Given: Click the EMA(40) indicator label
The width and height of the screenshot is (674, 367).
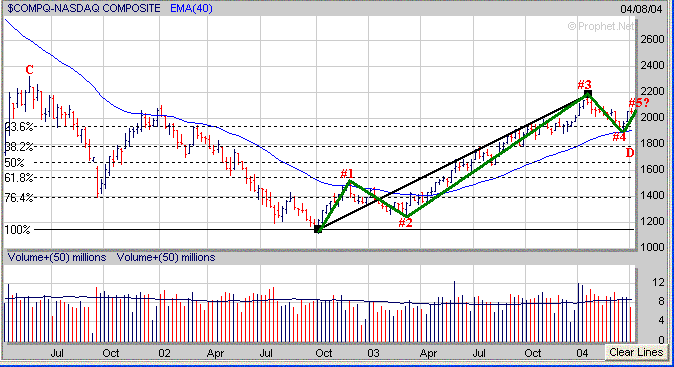Looking at the screenshot, I should [x=191, y=8].
